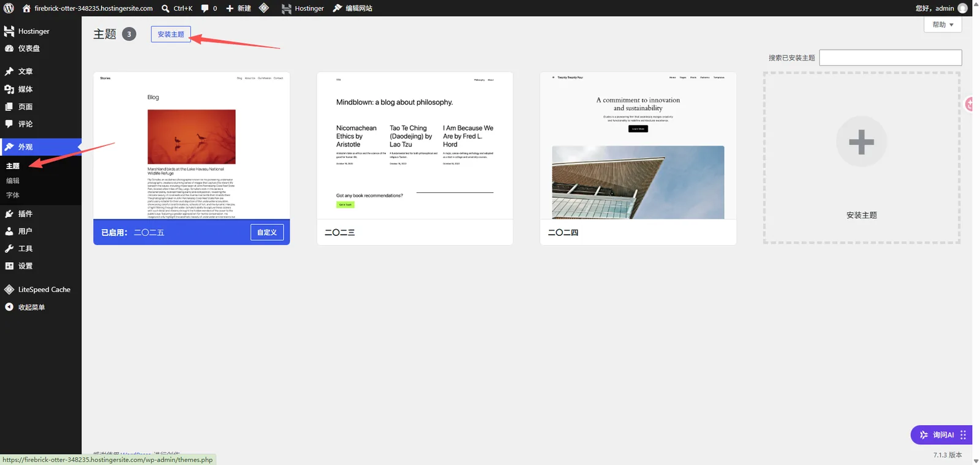Click the 仪表盘 dashboard icon in sidebar

pos(9,48)
